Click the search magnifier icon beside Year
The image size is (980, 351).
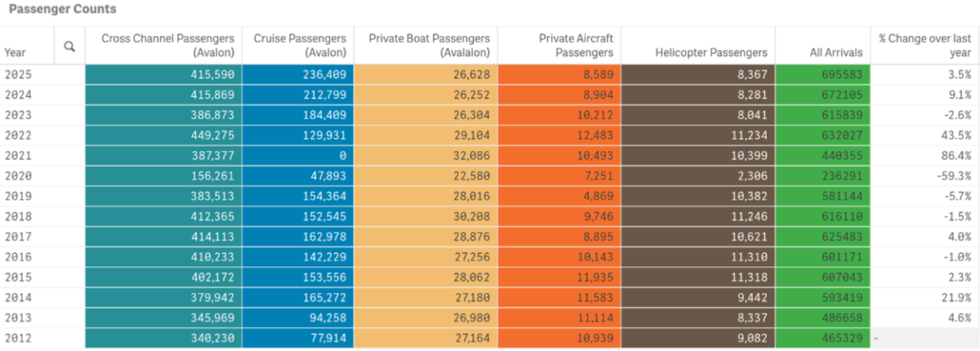(69, 47)
